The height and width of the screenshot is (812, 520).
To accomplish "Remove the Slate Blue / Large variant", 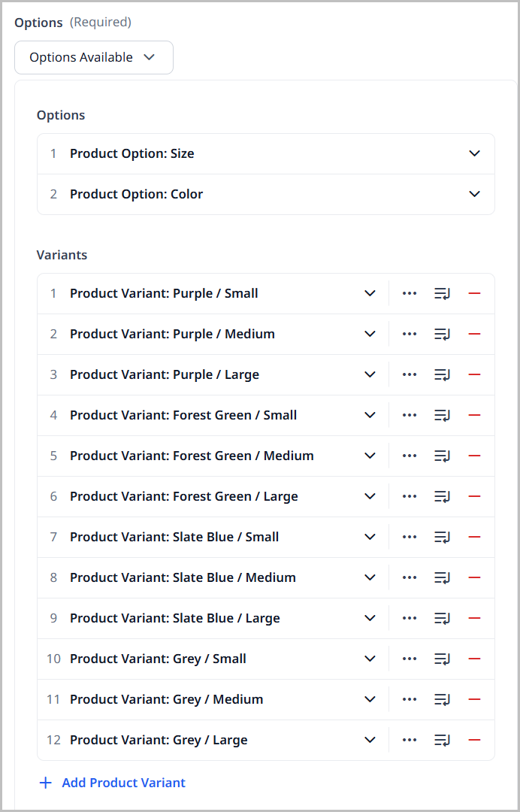I will click(x=474, y=618).
